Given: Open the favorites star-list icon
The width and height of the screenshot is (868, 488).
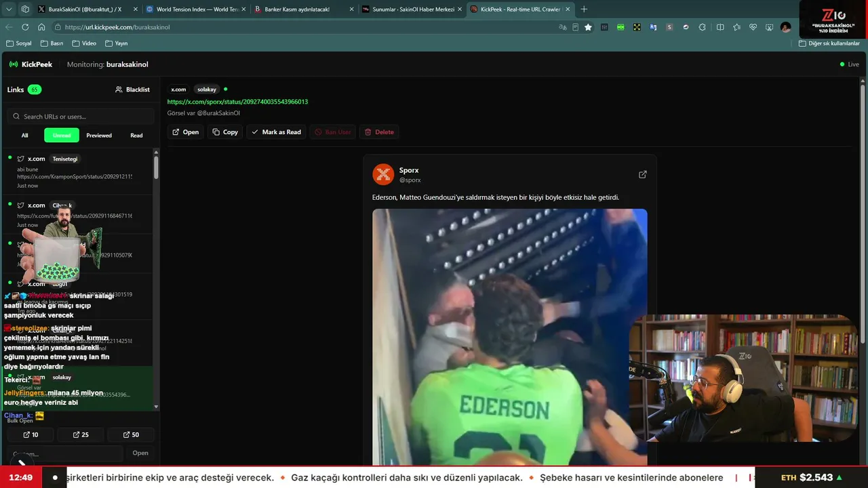Looking at the screenshot, I should pos(736,27).
